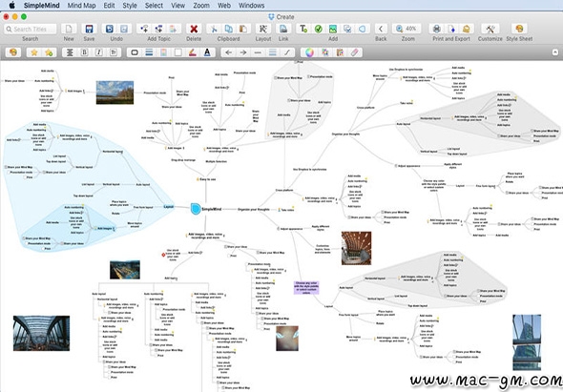Export the mind map with the export icon

click(451, 29)
